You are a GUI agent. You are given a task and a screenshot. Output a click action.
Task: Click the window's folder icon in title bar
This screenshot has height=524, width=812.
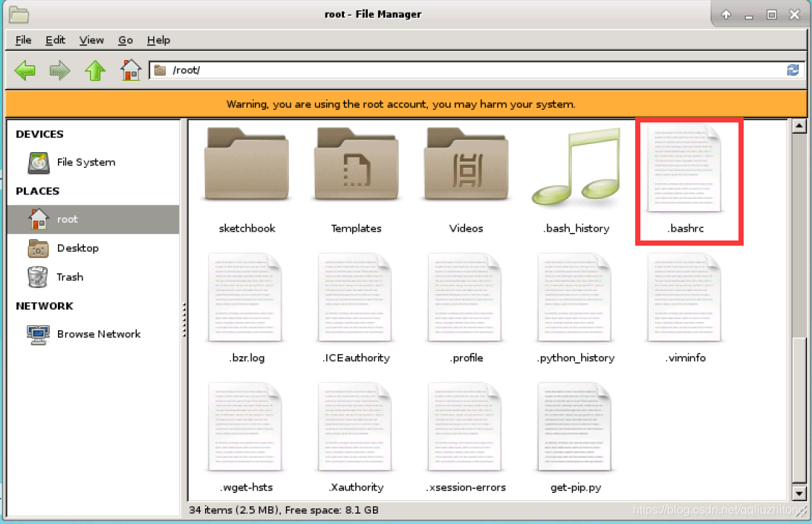[19, 14]
